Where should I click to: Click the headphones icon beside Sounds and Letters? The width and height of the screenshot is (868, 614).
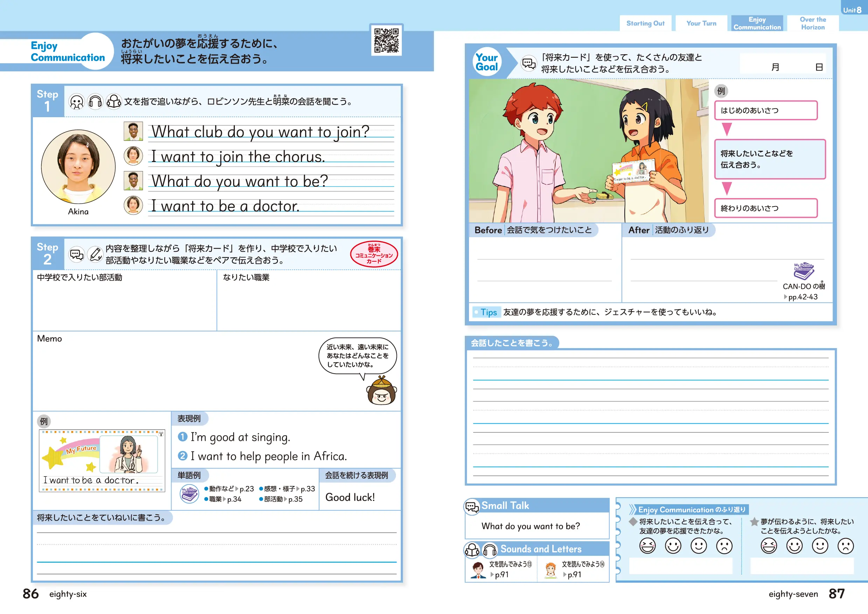[x=490, y=550]
